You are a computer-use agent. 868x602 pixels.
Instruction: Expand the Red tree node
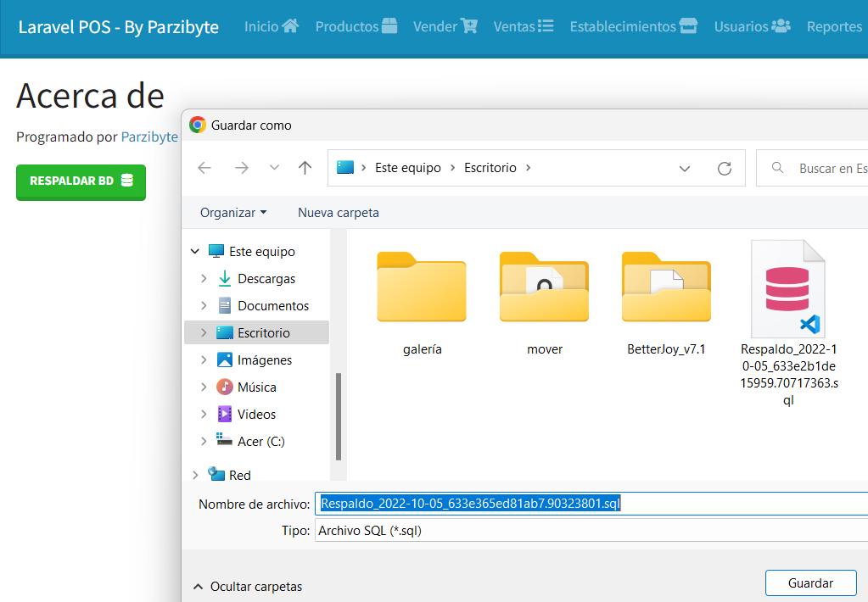pyautogui.click(x=195, y=475)
